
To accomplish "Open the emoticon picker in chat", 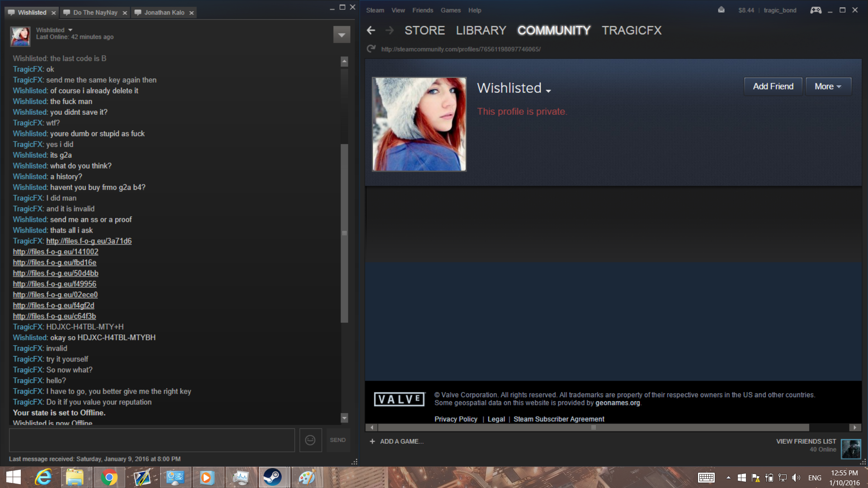I will click(310, 440).
